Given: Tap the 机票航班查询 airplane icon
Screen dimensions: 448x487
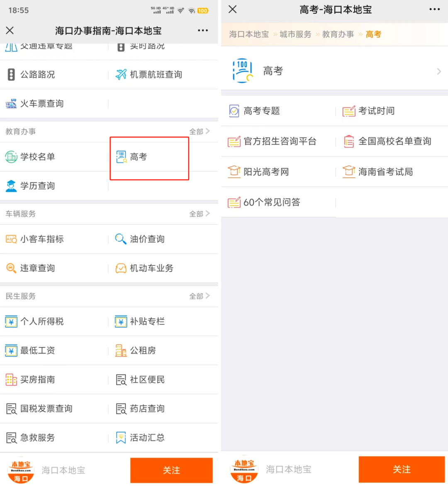Looking at the screenshot, I should click(121, 75).
